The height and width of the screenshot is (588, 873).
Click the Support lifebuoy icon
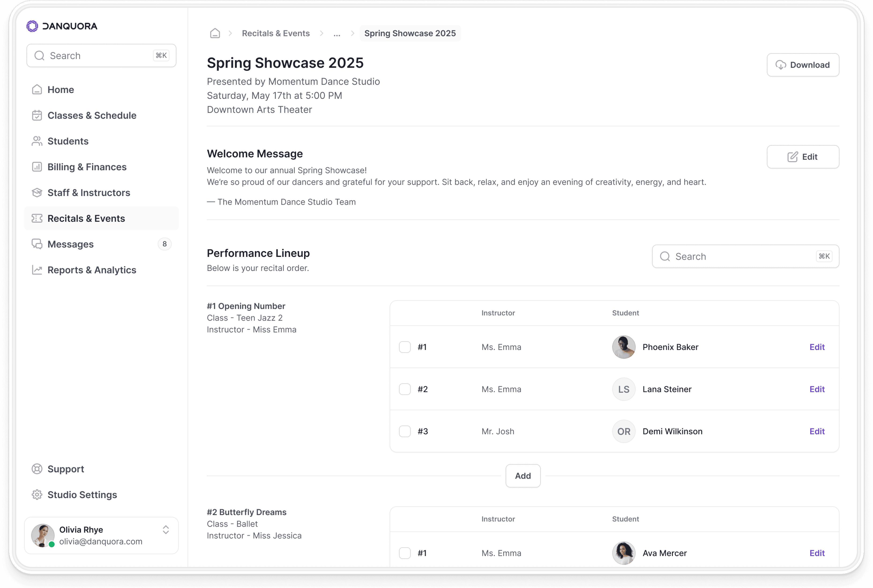click(x=37, y=469)
